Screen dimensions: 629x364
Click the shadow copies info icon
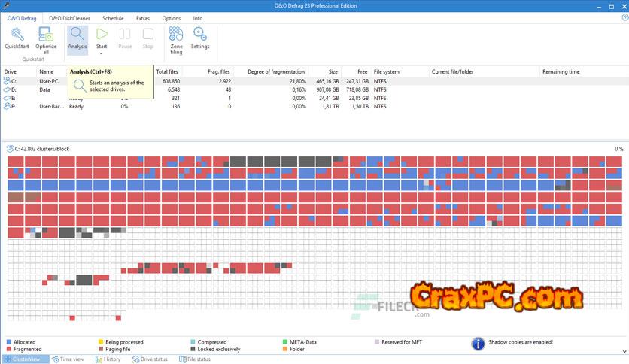point(477,344)
